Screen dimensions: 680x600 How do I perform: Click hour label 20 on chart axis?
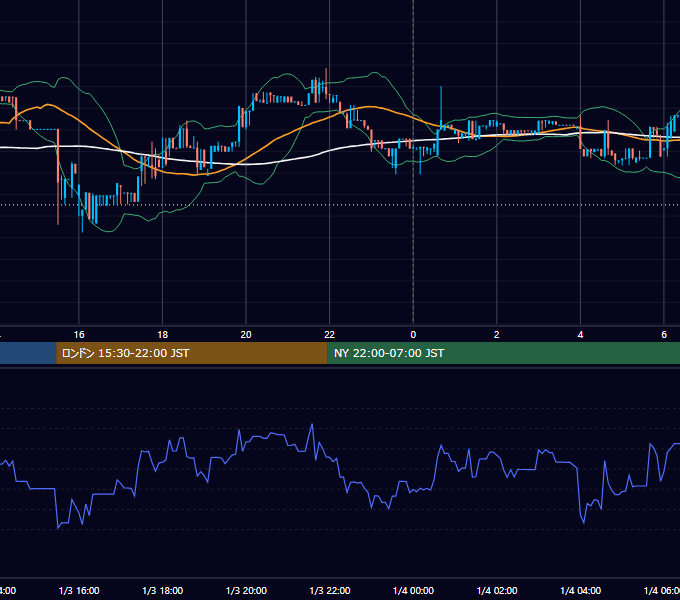[246, 334]
